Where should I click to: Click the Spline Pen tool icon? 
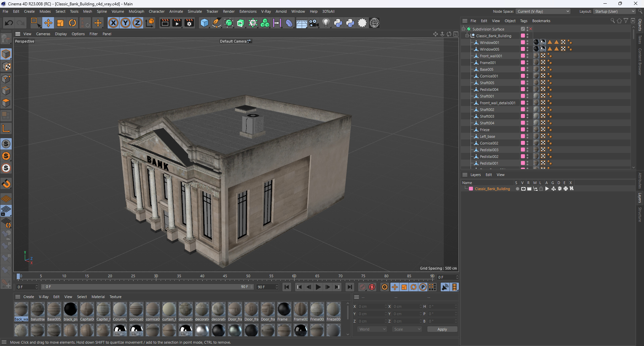click(217, 23)
